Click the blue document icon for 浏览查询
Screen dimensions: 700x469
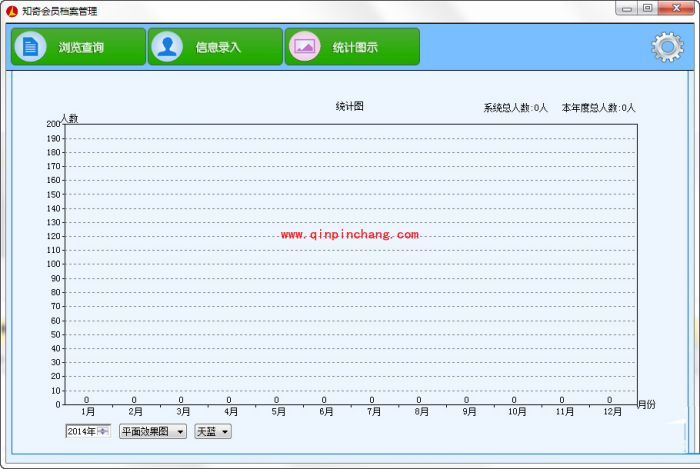[x=30, y=46]
